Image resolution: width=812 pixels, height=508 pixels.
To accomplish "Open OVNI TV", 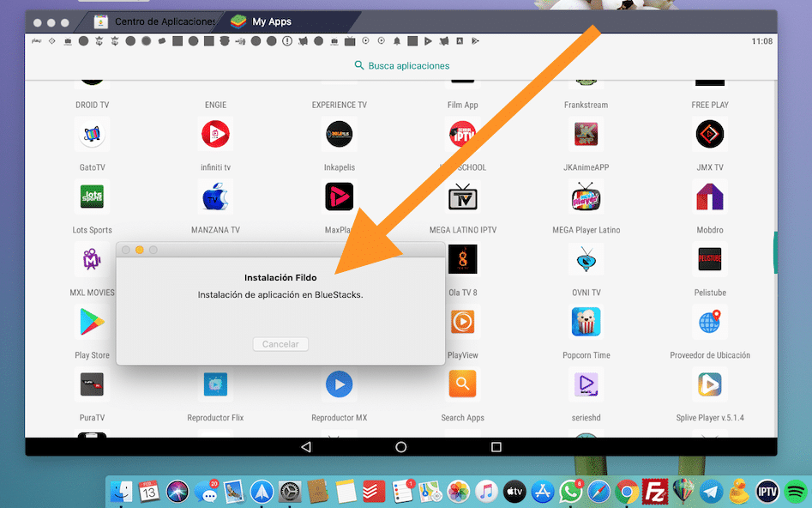I will pyautogui.click(x=586, y=259).
